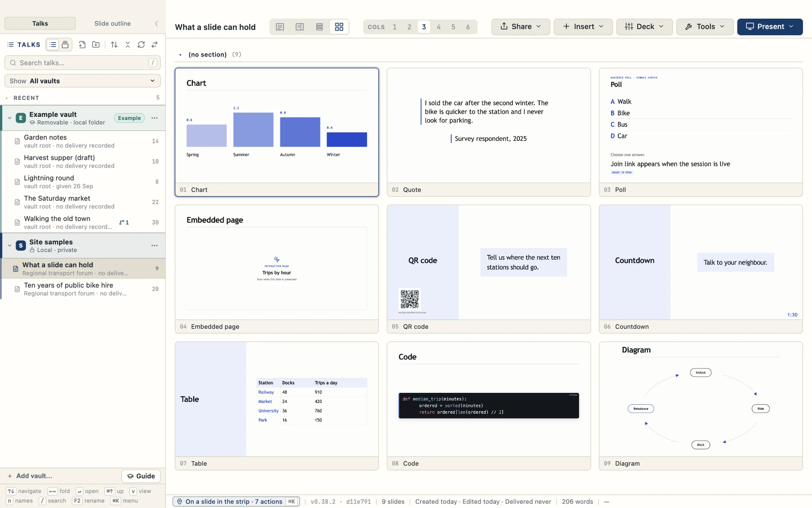Open the Show All vaults dropdown
Image resolution: width=812 pixels, height=508 pixels.
83,81
